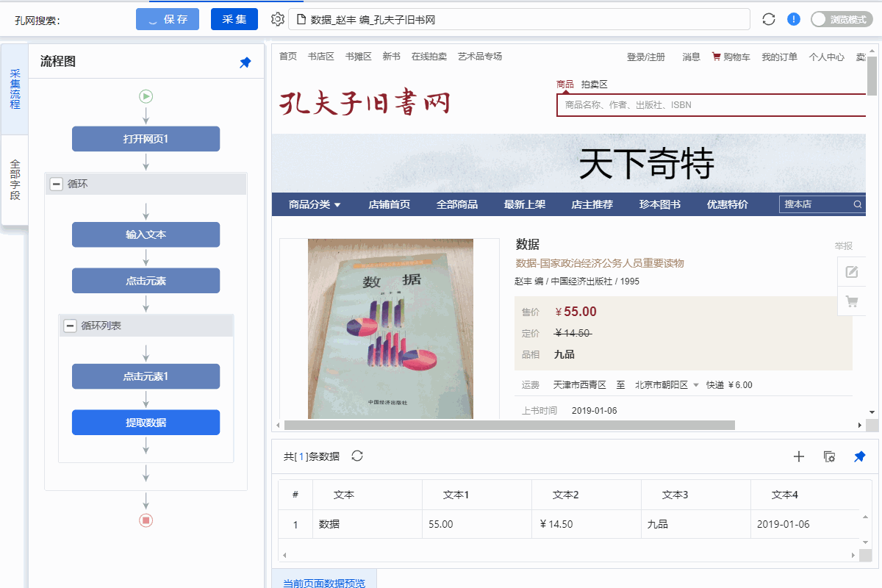
Task: Select the 打开网页1 step
Action: pos(146,139)
